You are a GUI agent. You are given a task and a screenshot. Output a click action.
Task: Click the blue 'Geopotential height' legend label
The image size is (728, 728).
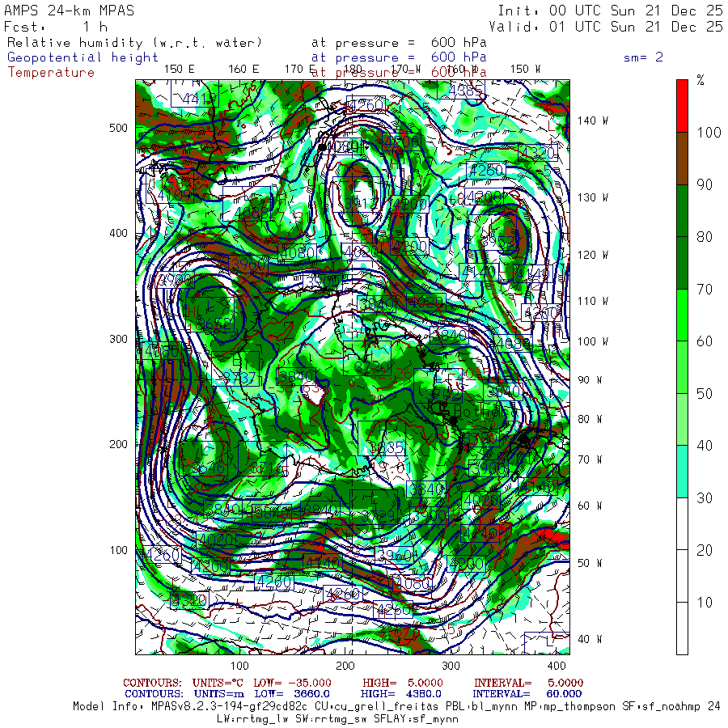pos(83,57)
